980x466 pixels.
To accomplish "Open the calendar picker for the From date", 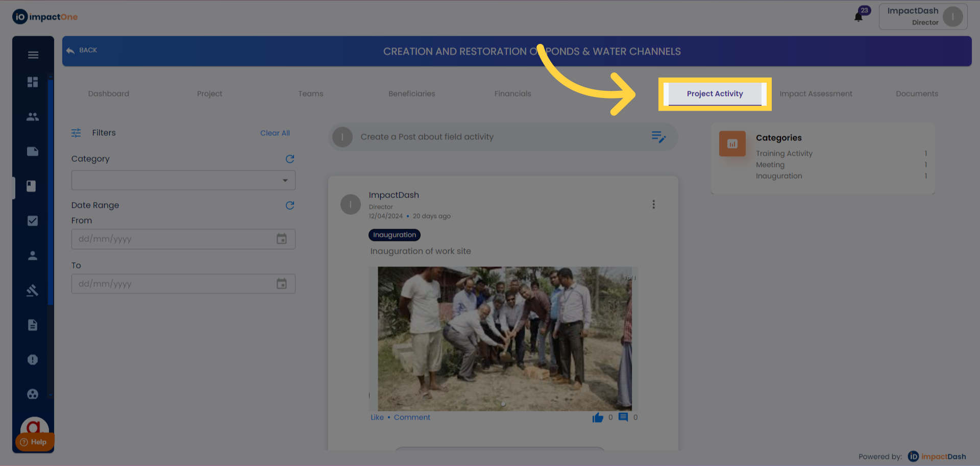I will coord(282,239).
